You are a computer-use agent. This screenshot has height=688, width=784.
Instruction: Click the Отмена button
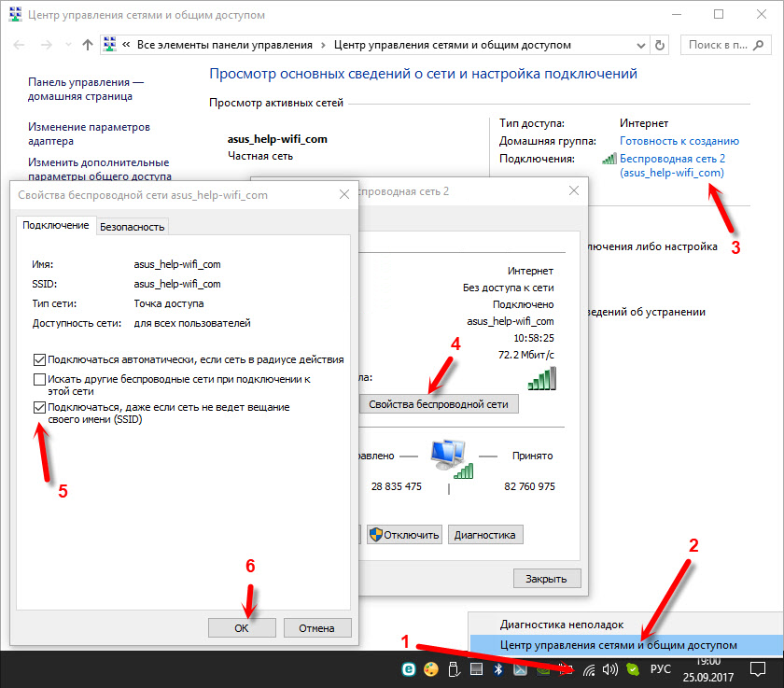click(x=317, y=628)
